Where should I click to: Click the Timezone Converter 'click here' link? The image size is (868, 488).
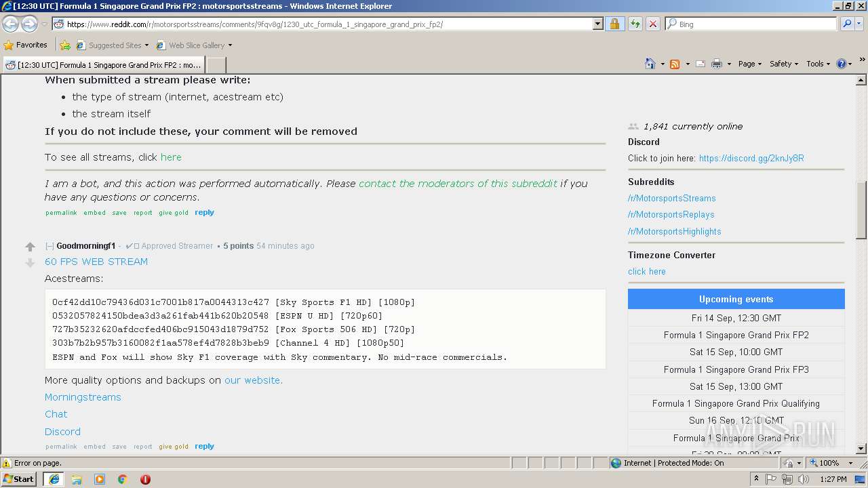pyautogui.click(x=647, y=272)
